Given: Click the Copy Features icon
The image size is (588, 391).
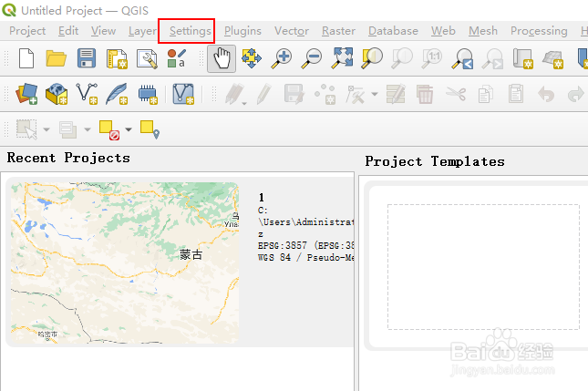Looking at the screenshot, I should pos(486,94).
